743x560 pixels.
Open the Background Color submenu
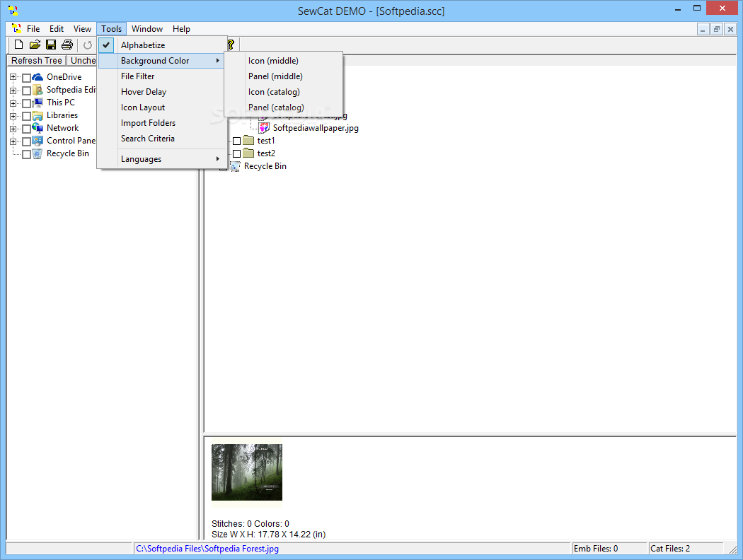tap(161, 61)
